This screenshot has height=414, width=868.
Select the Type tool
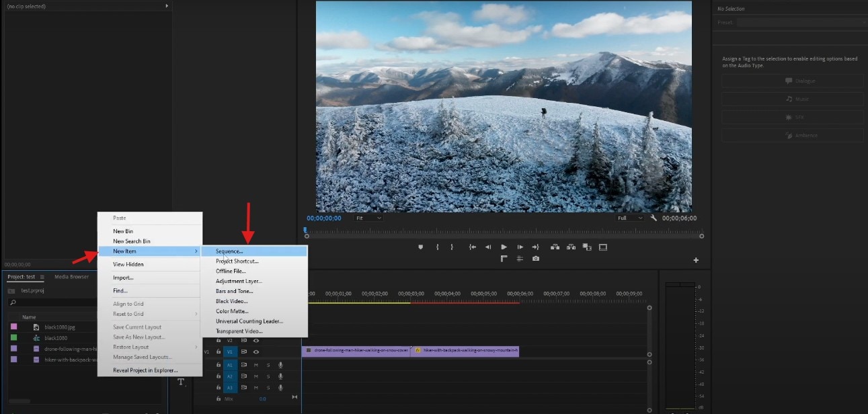[x=180, y=382]
